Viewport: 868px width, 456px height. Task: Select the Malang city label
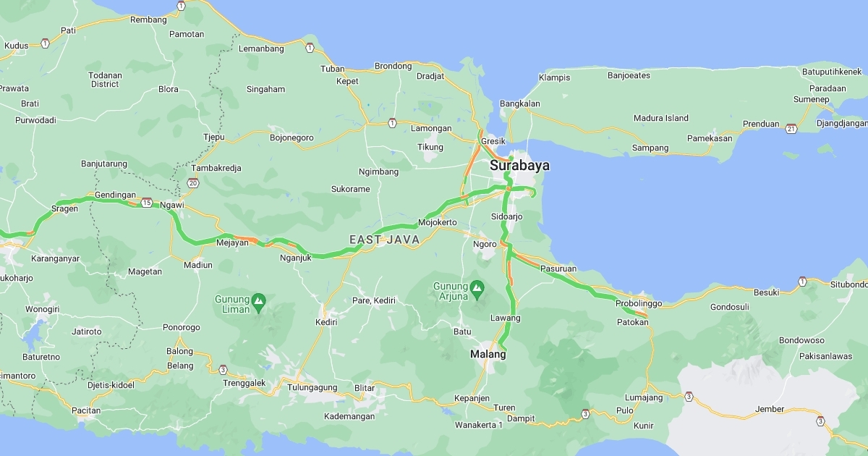(488, 355)
